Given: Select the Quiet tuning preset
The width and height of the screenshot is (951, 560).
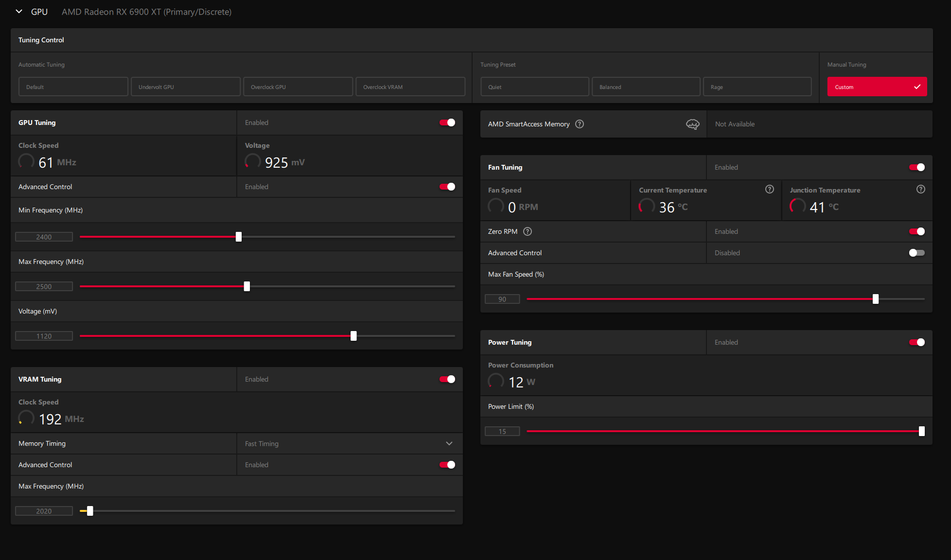Looking at the screenshot, I should pos(535,87).
